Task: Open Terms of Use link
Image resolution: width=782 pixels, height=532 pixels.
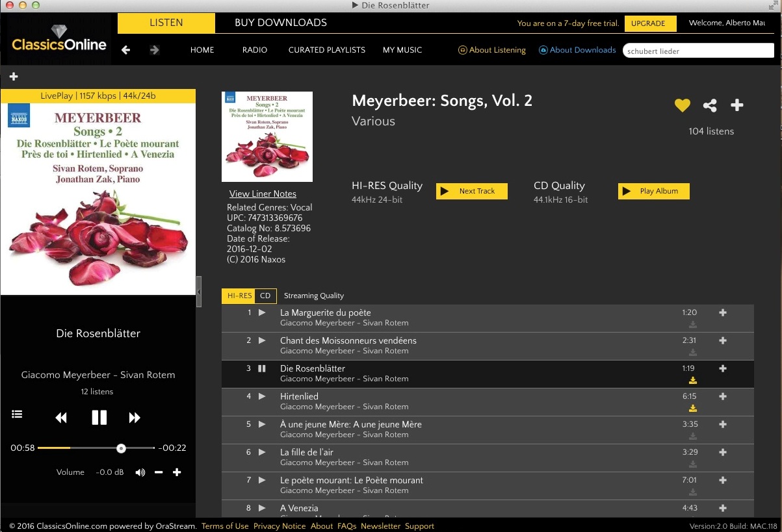Action: [225, 526]
